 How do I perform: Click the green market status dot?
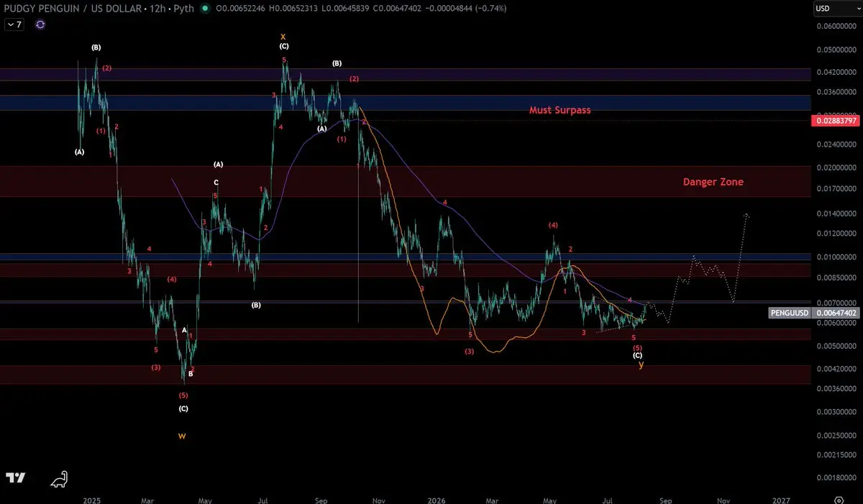[x=206, y=9]
